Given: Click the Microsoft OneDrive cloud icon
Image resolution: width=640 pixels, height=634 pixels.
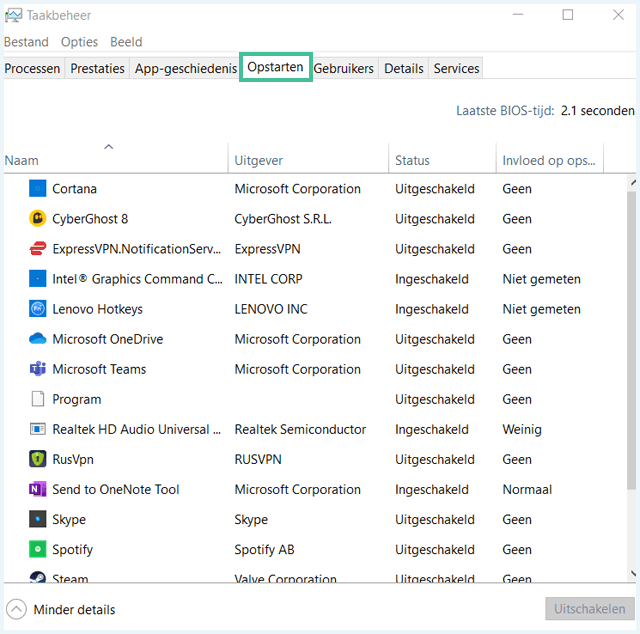Looking at the screenshot, I should point(38,339).
